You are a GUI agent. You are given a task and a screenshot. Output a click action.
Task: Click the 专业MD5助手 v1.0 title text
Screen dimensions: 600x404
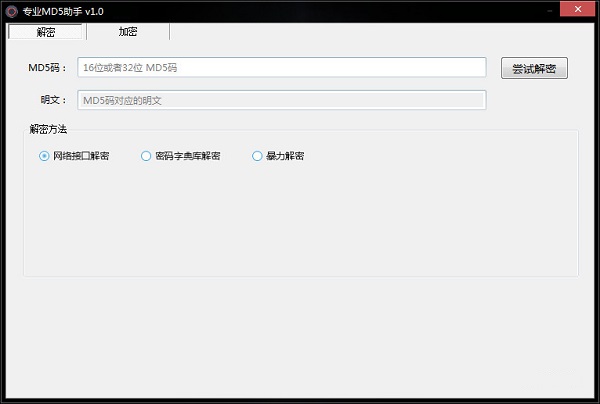click(x=63, y=11)
